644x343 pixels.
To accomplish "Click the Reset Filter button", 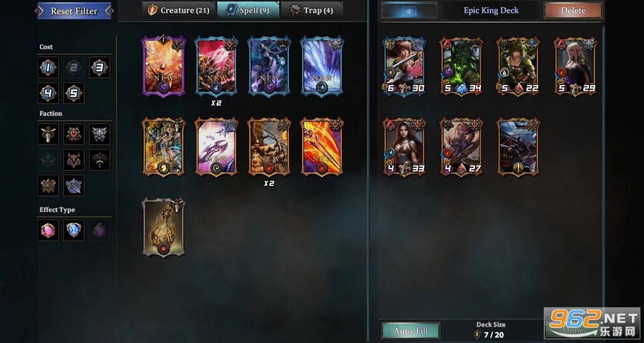I will (x=74, y=11).
